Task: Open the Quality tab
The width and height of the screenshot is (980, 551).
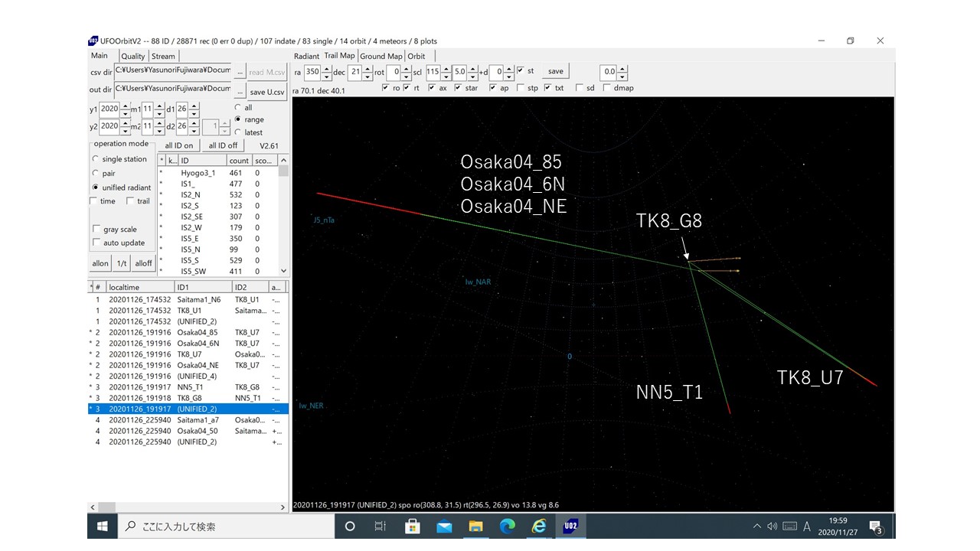Action: (132, 56)
